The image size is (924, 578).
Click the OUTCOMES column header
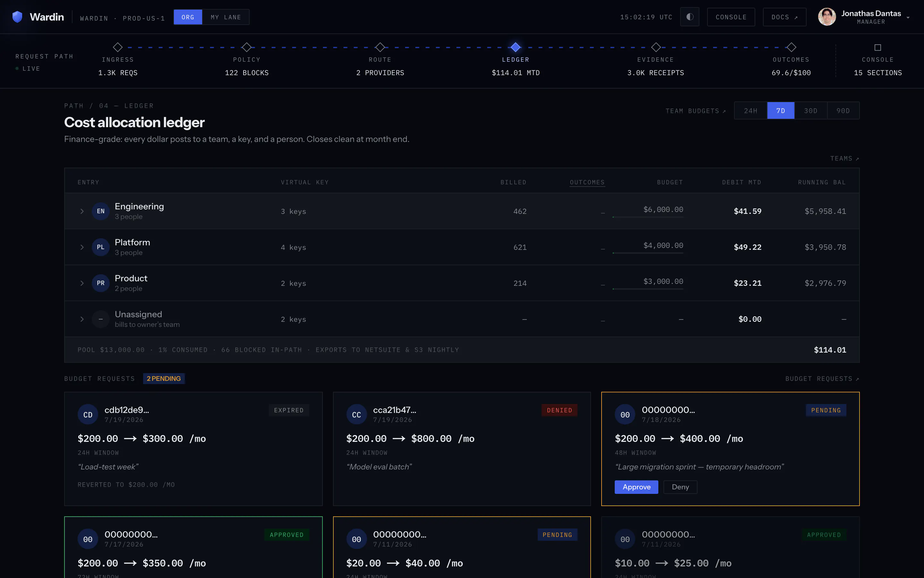tap(587, 182)
